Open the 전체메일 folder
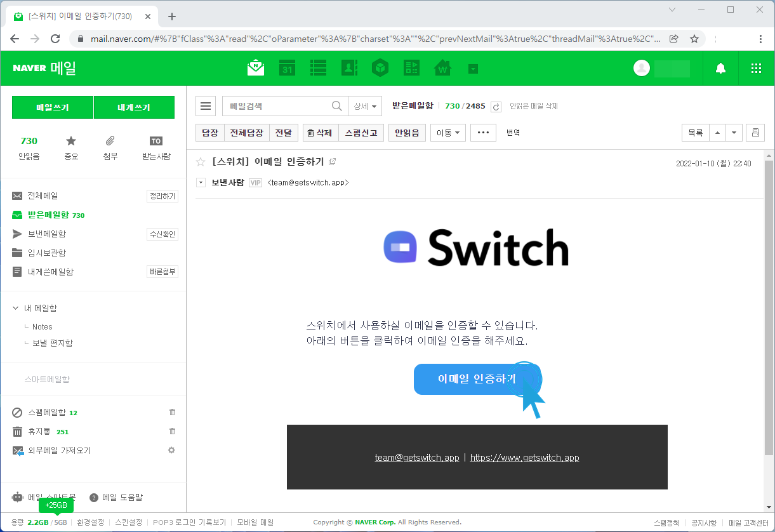The height and width of the screenshot is (532, 775). point(43,196)
